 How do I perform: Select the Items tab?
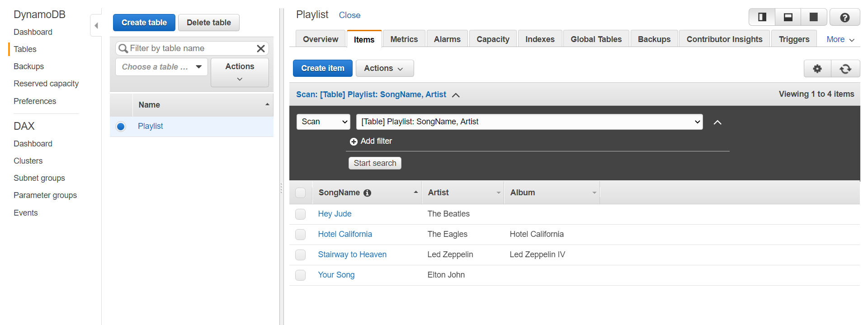(x=364, y=39)
